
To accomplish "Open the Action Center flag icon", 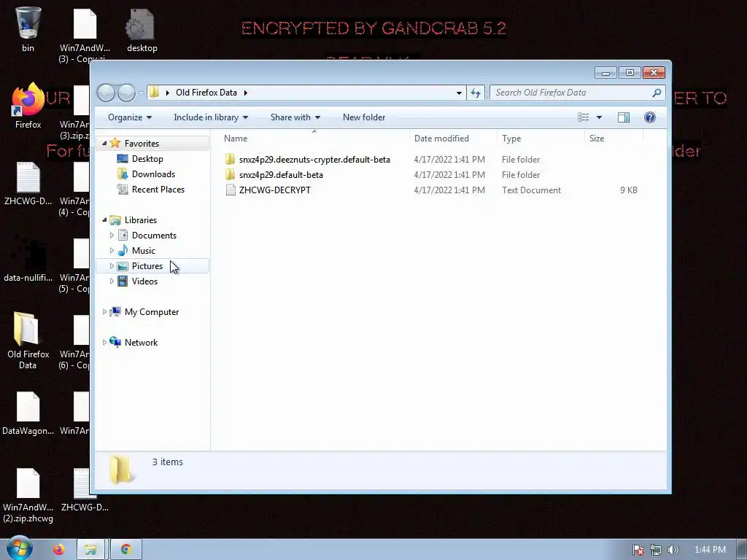I will click(638, 550).
